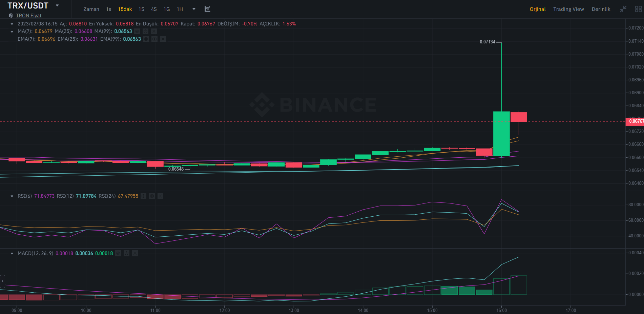Click the DEĞİŞİM value -0.70%

[x=249, y=24]
